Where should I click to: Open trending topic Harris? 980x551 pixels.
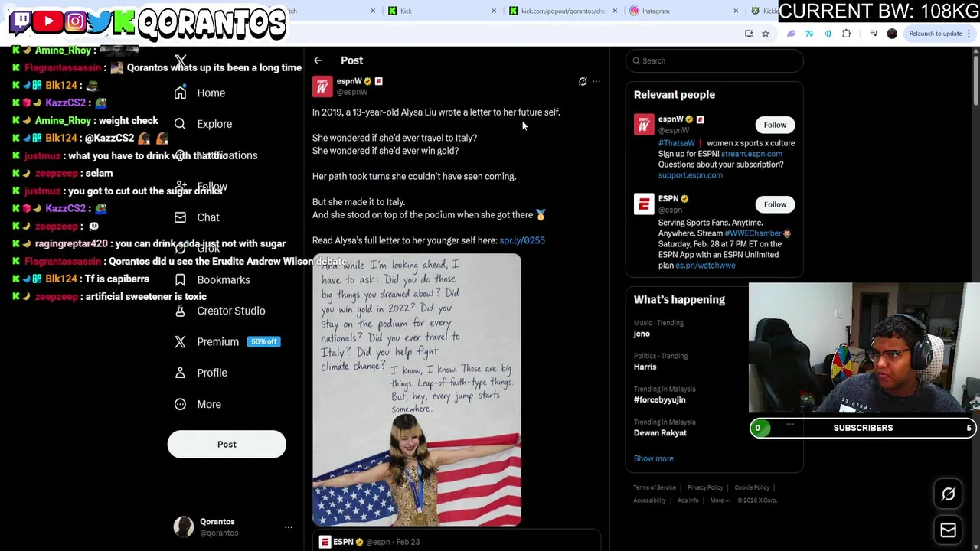click(x=645, y=367)
